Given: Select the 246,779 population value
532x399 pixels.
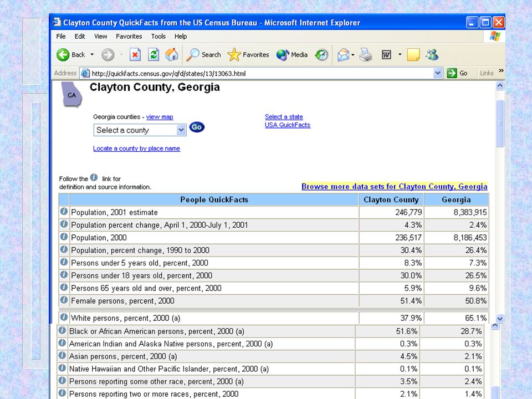Looking at the screenshot, I should point(408,212).
